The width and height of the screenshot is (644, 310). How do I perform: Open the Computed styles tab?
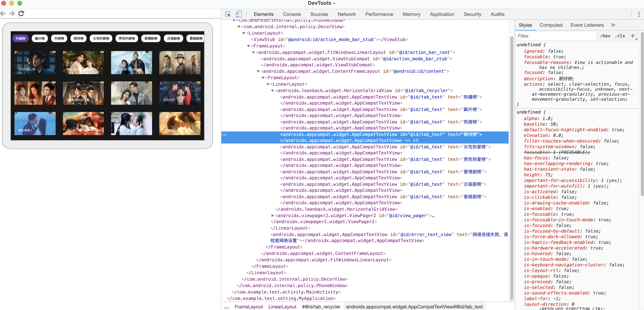click(x=551, y=25)
